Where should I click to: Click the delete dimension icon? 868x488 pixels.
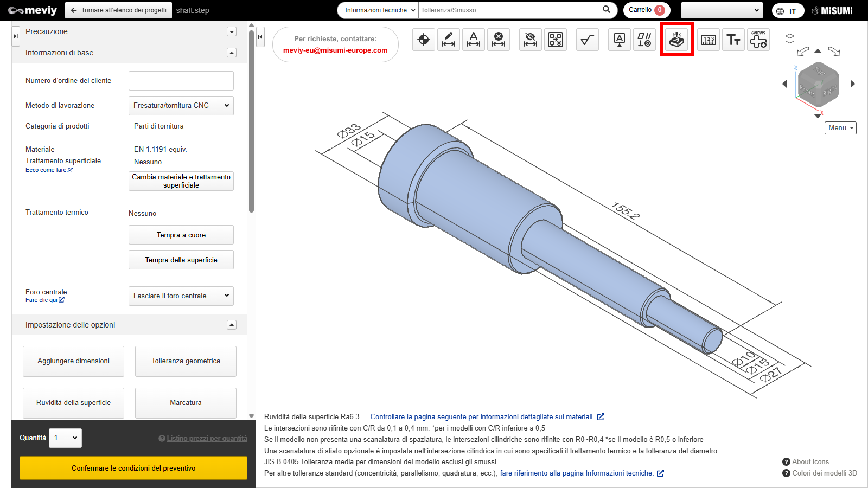499,40
